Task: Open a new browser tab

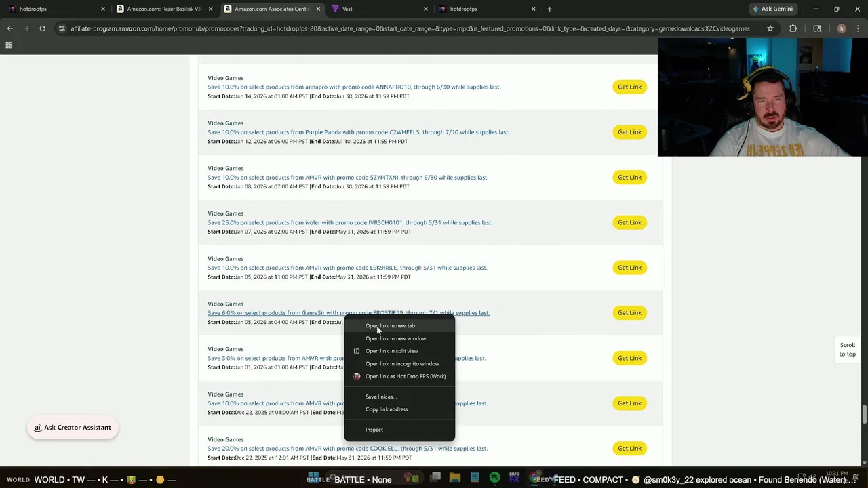Action: (549, 9)
